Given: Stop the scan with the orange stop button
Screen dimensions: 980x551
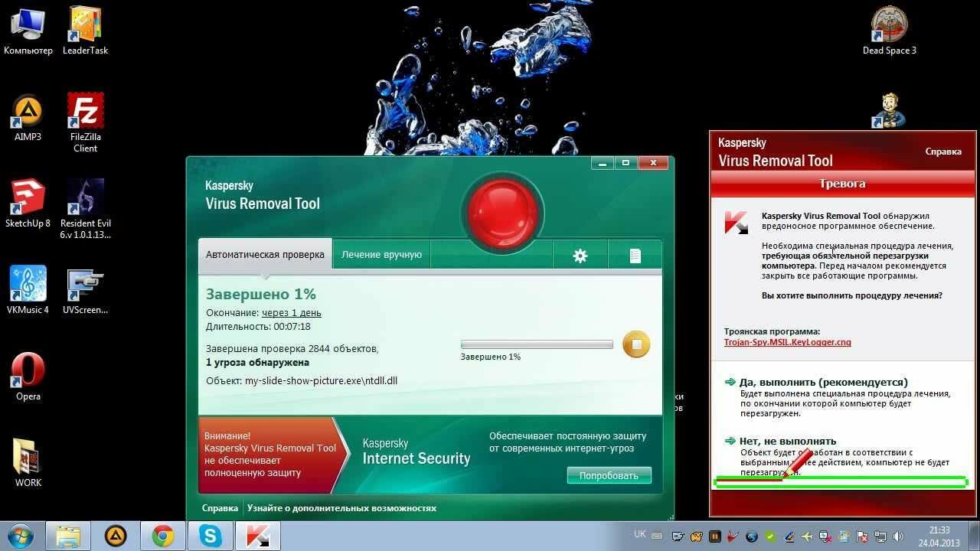Looking at the screenshot, I should pos(635,344).
